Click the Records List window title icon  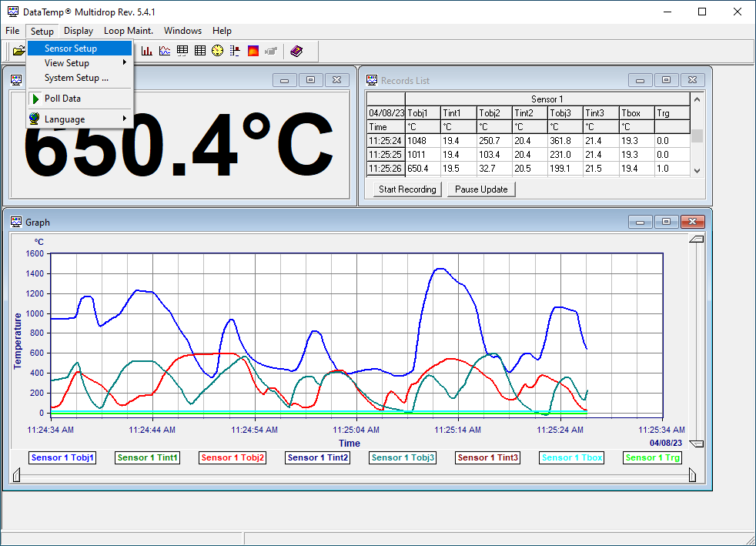(x=372, y=80)
